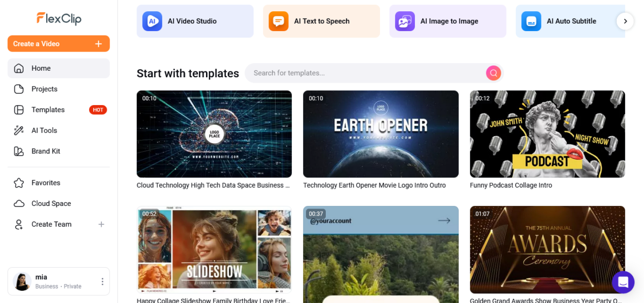Open the chat support bubble
This screenshot has height=303, width=644.
coord(623,282)
